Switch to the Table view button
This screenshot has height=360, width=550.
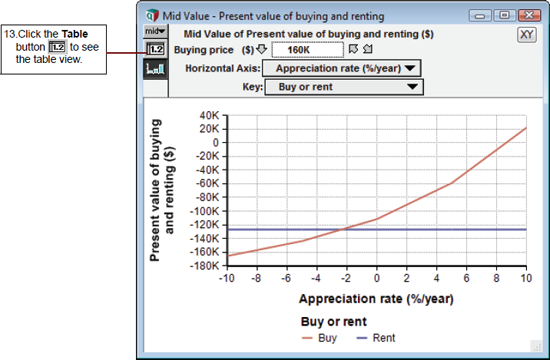[155, 49]
